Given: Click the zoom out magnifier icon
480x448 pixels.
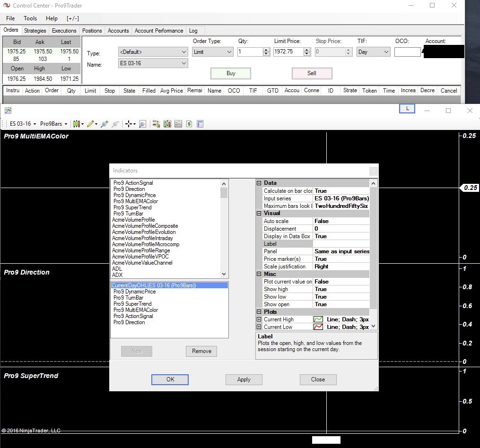Looking at the screenshot, I should [115, 124].
